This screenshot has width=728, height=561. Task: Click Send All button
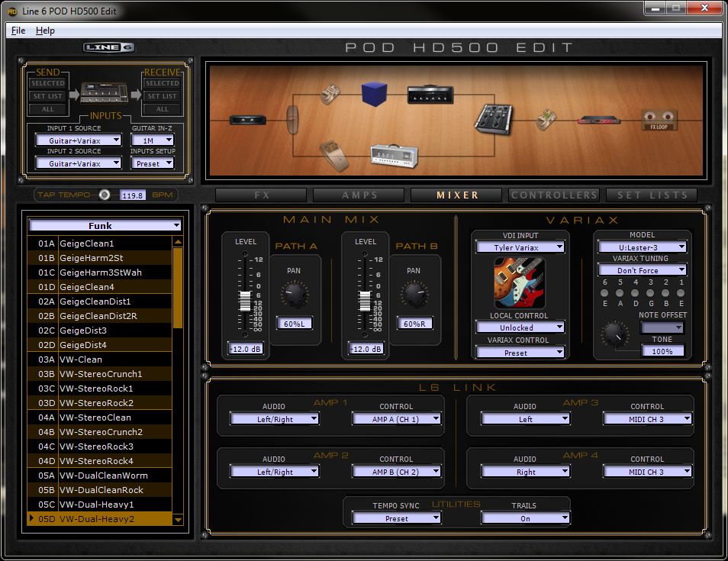click(x=48, y=109)
